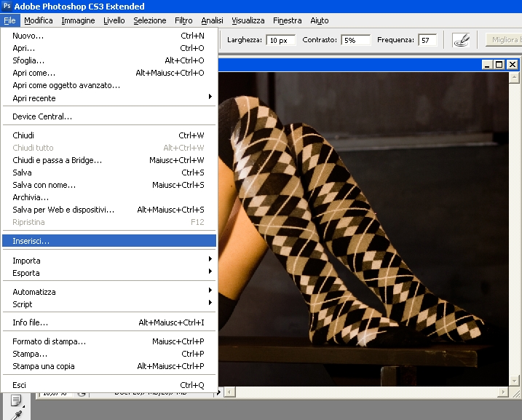This screenshot has width=522, height=420.
Task: Click the Contrasto input field
Action: 355,40
